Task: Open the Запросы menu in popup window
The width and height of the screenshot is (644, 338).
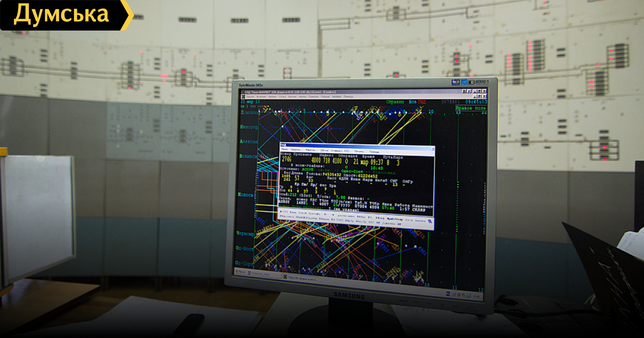Action: (296, 150)
